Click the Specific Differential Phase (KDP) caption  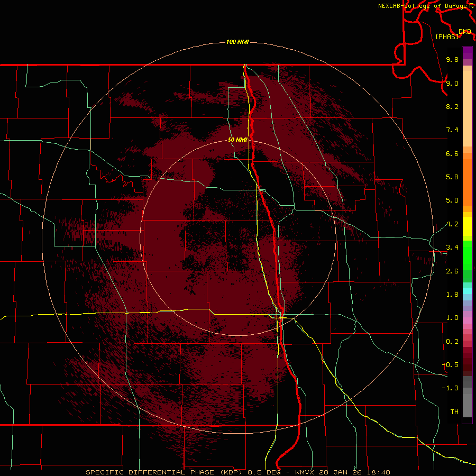[x=166, y=472]
